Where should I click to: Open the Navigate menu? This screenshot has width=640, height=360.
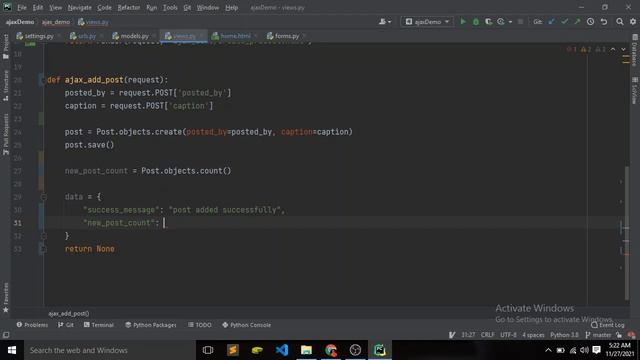(80, 7)
